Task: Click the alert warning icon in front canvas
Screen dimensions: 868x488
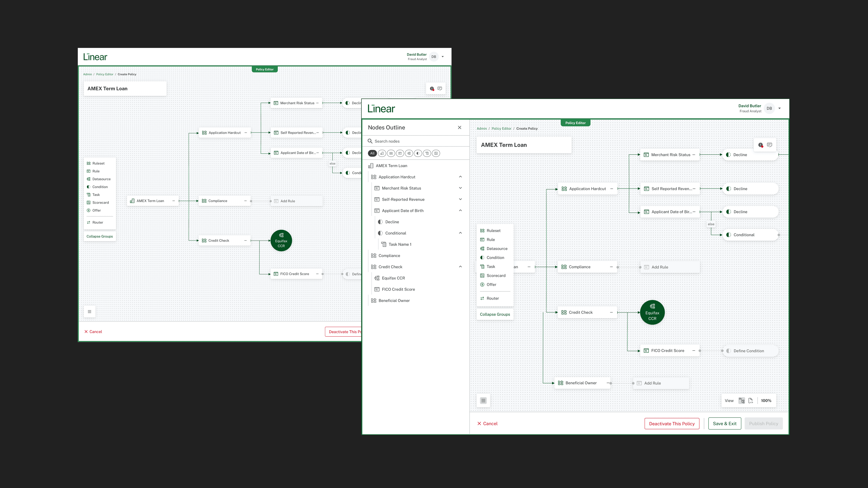Action: (x=761, y=145)
